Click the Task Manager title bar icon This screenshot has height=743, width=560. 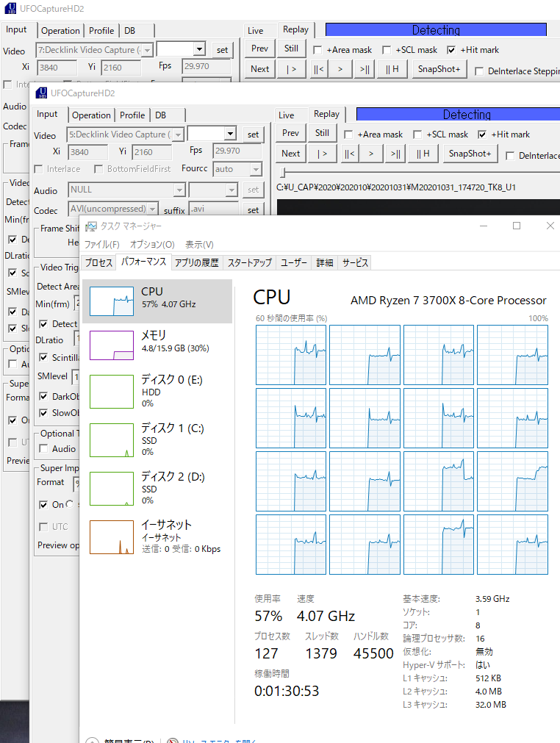[x=91, y=226]
